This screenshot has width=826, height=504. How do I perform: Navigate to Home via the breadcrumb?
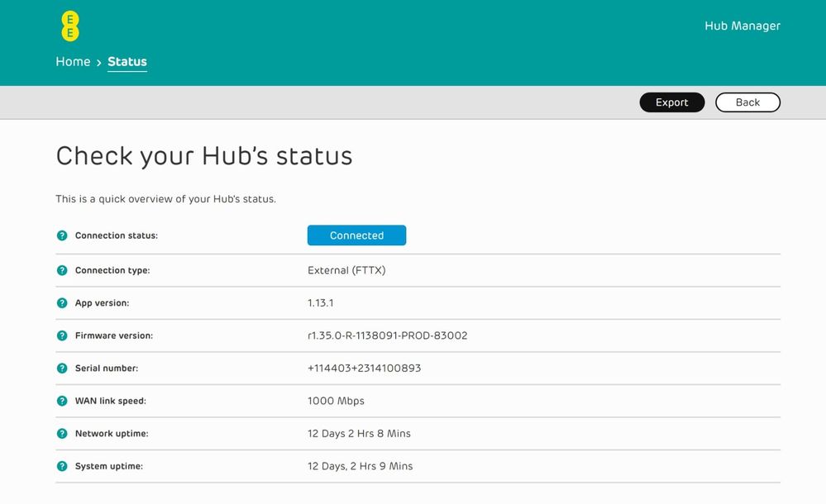pos(73,61)
